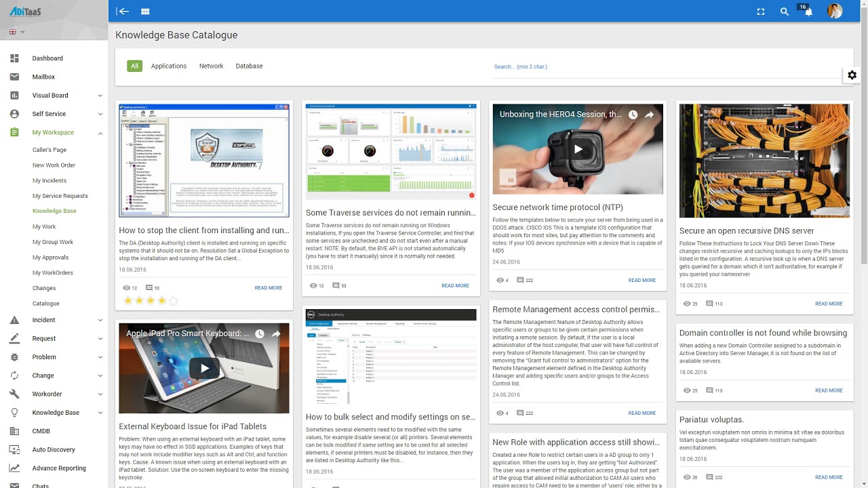Open My Approvals menu item
The width and height of the screenshot is (868, 488).
pos(50,258)
